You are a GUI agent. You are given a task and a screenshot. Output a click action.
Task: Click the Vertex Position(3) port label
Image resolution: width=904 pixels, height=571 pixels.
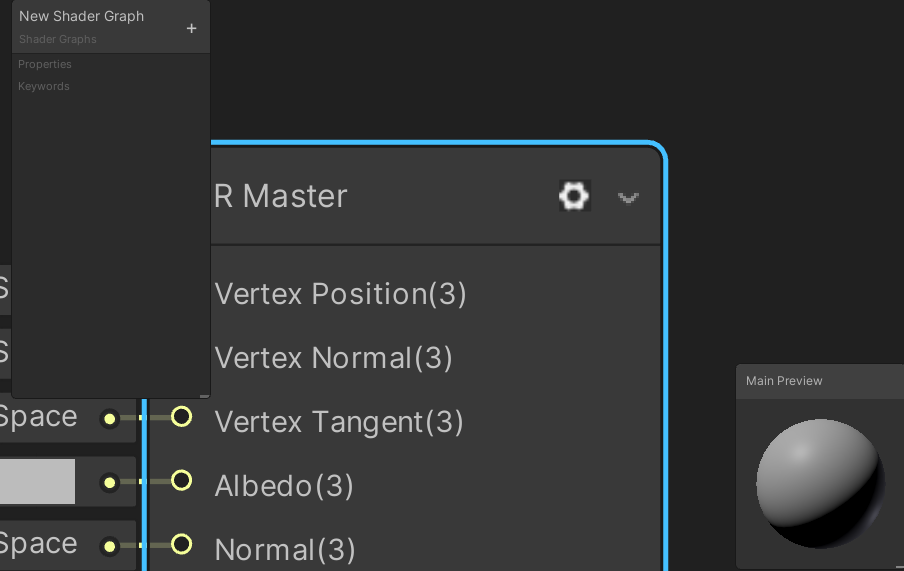[340, 294]
